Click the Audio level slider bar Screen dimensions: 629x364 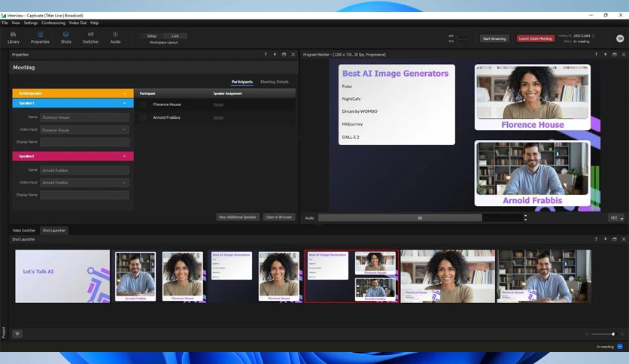pos(420,217)
